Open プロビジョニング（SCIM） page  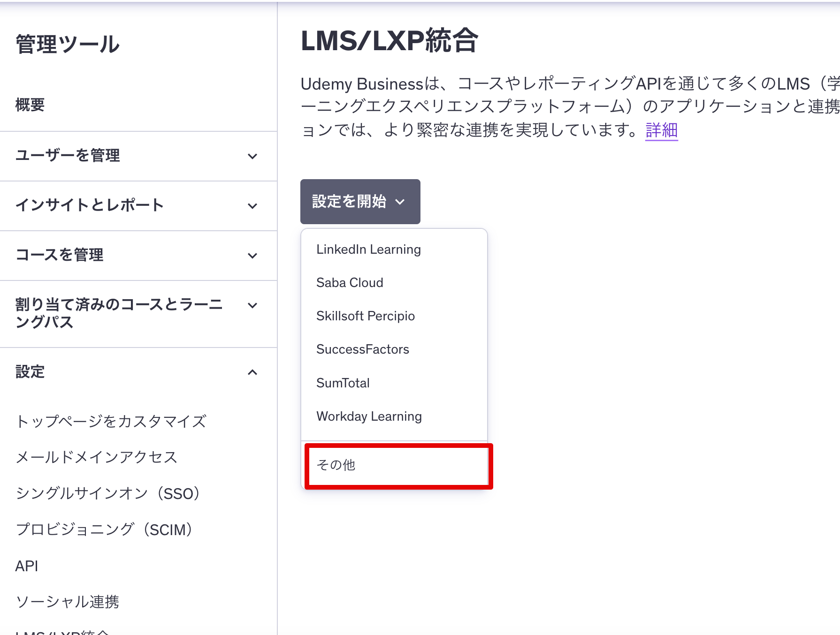coord(104,529)
